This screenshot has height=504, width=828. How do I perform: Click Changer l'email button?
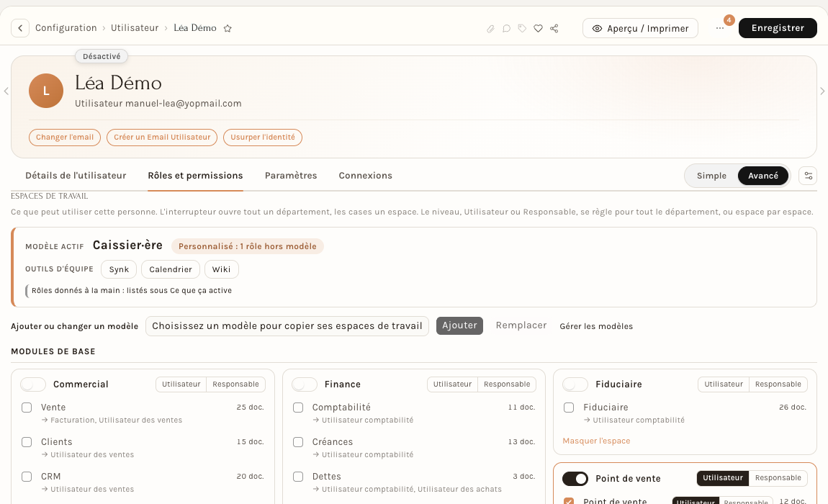point(64,138)
